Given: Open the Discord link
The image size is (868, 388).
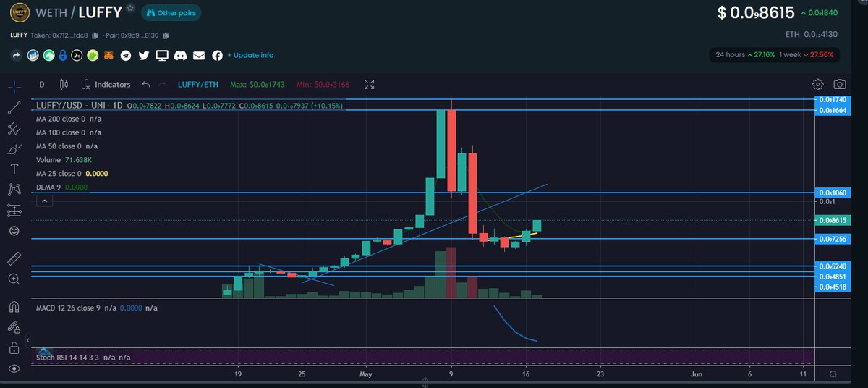Looking at the screenshot, I should point(180,55).
